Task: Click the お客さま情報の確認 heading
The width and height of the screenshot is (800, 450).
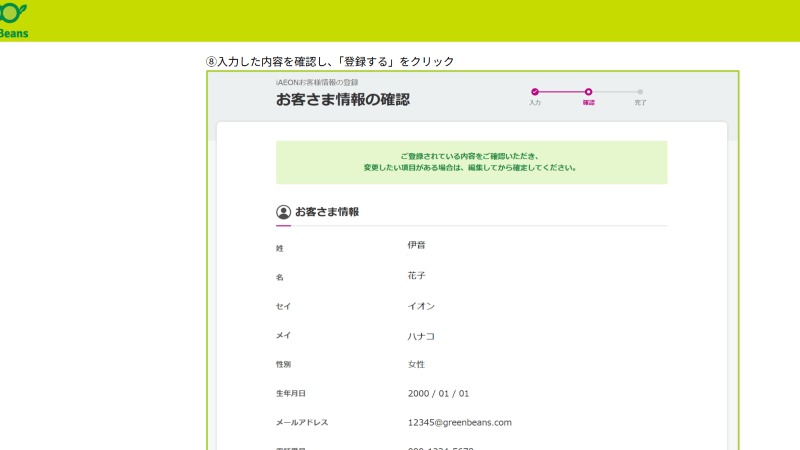Action: [x=343, y=99]
